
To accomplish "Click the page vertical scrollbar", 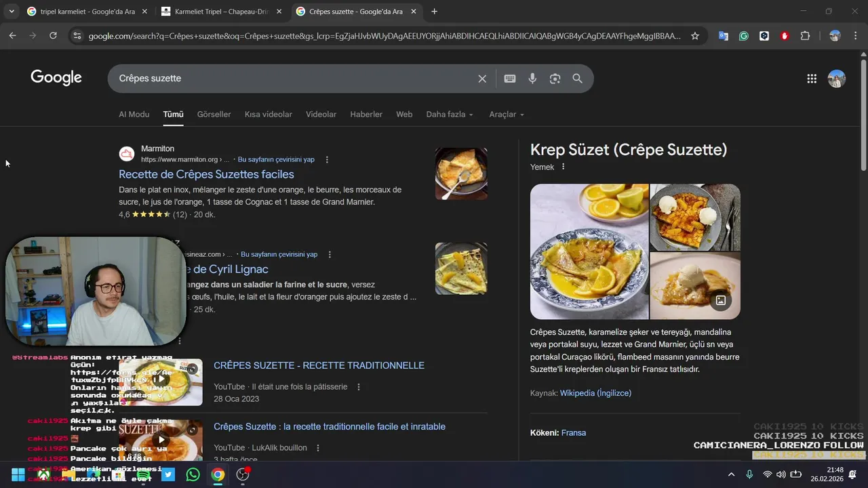I will tap(863, 115).
